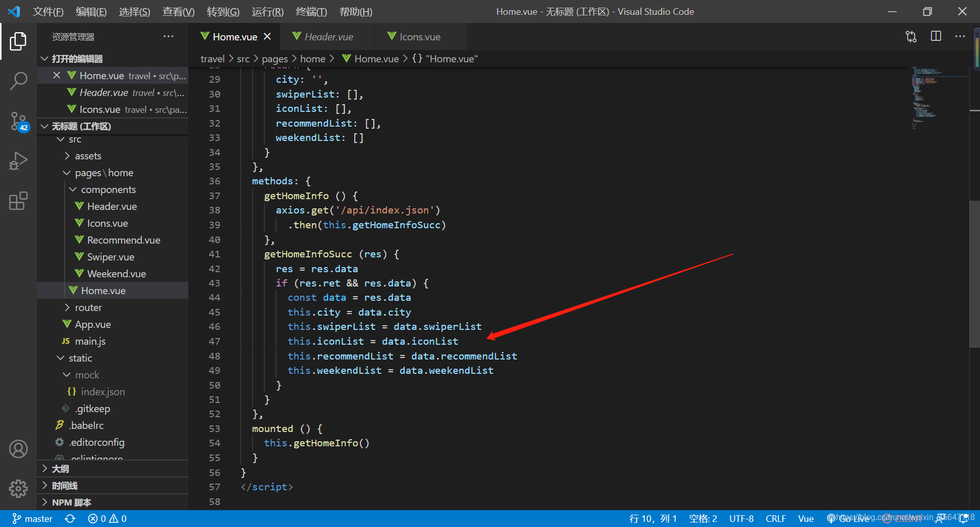This screenshot has height=527, width=980.
Task: Open Header.vue in the components folder
Action: tap(112, 206)
